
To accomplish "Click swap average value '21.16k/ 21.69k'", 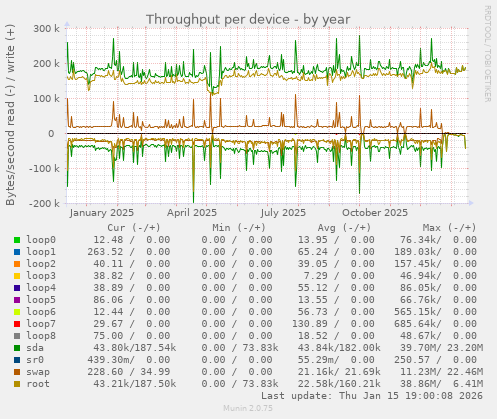I will pos(339,372).
